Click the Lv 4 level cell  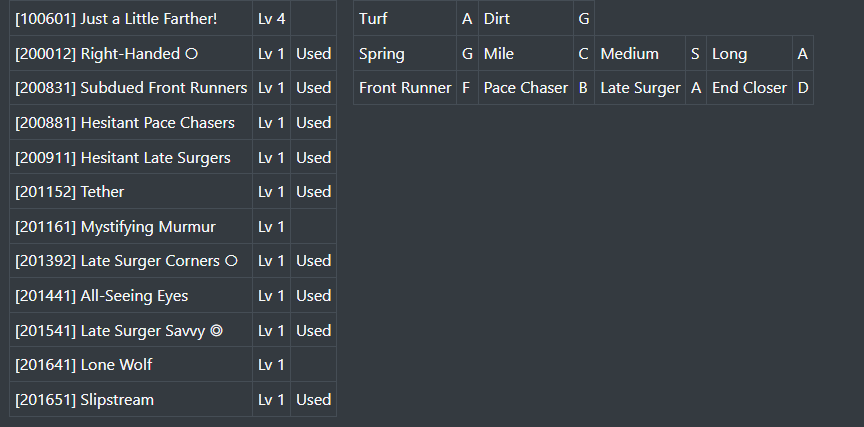tap(271, 19)
